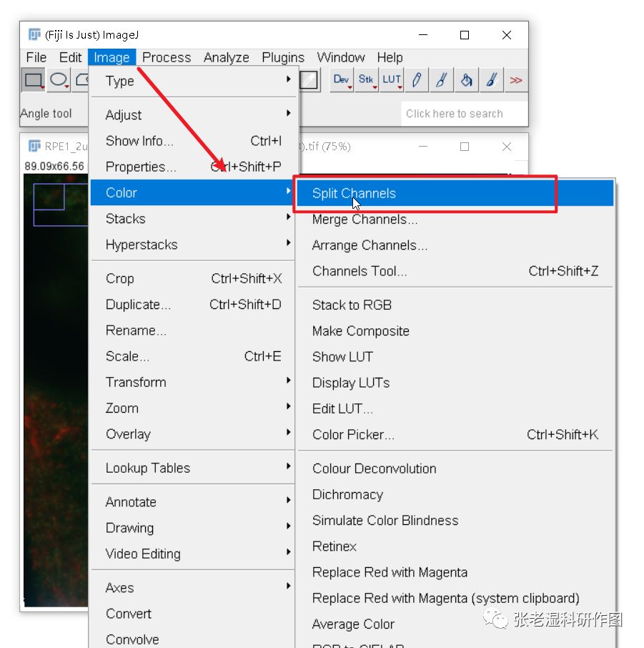Expand the Lookup Tables submenu
This screenshot has height=648, width=644.
point(192,468)
